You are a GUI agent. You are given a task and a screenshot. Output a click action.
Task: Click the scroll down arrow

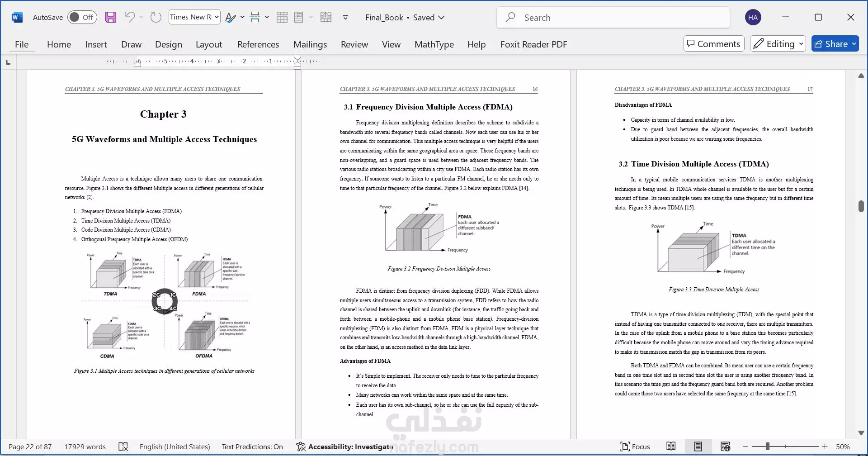click(861, 433)
